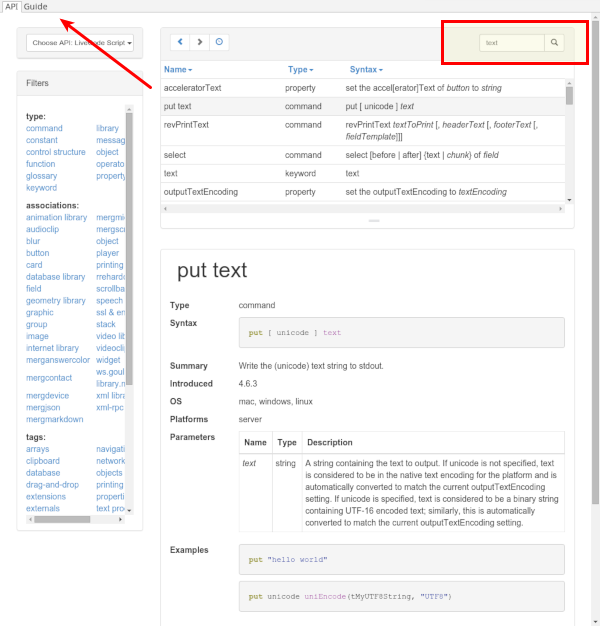Open the Choose API dropdown
Viewport: 600px width, 626px height.
pyautogui.click(x=81, y=43)
